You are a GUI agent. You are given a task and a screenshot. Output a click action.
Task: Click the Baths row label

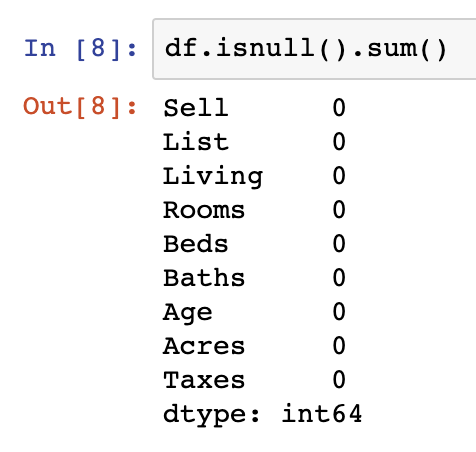[204, 278]
